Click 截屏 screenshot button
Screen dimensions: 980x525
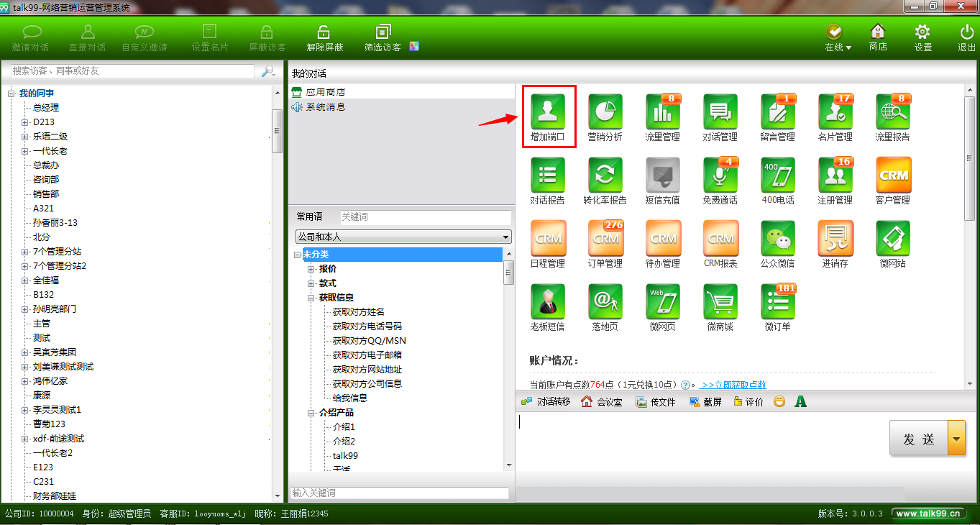pos(705,401)
